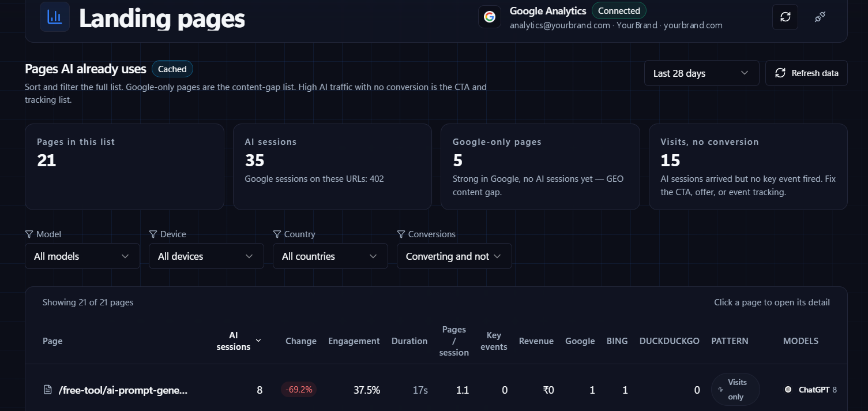
Task: Click the Connected status badge
Action: (x=619, y=10)
